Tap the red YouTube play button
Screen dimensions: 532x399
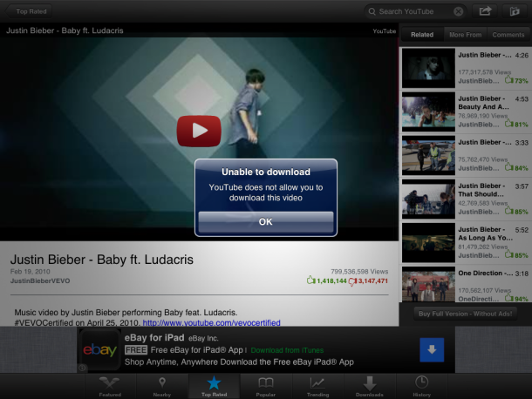(199, 132)
